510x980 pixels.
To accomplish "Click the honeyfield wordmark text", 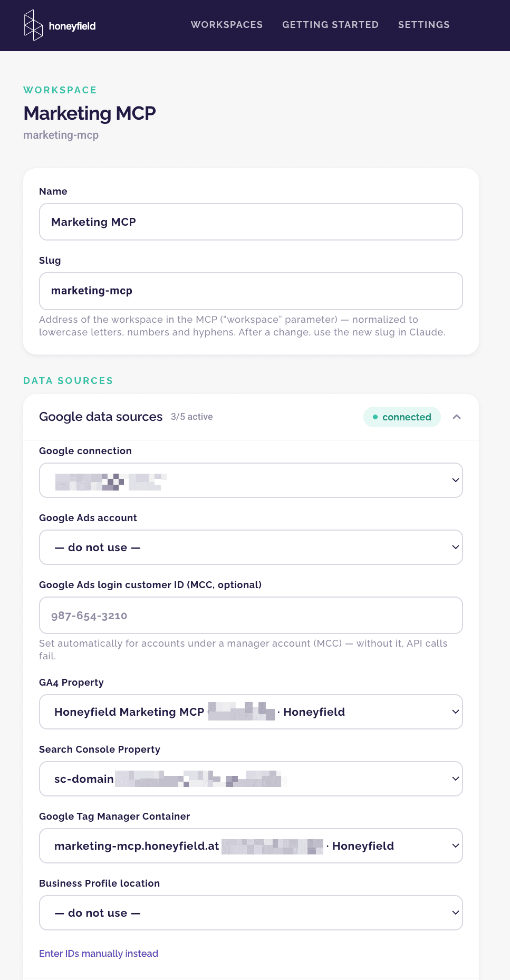I will [x=72, y=26].
